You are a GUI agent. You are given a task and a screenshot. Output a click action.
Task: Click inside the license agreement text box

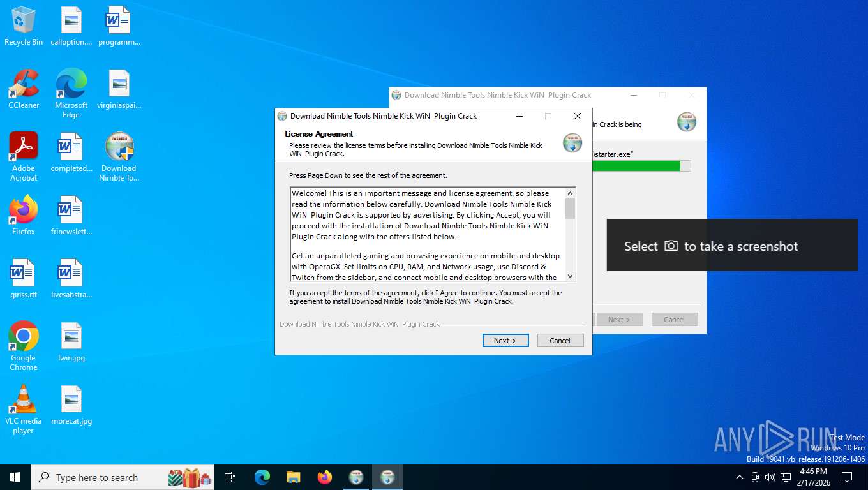click(x=428, y=235)
